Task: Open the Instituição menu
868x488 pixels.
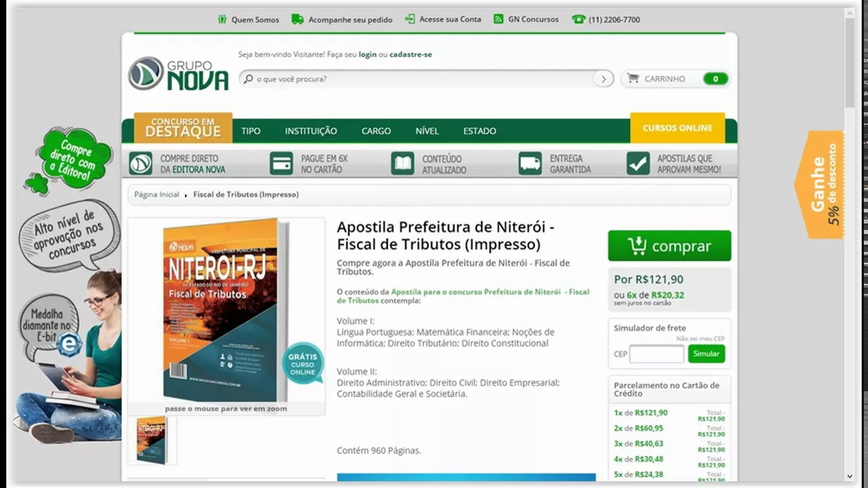Action: click(x=311, y=131)
